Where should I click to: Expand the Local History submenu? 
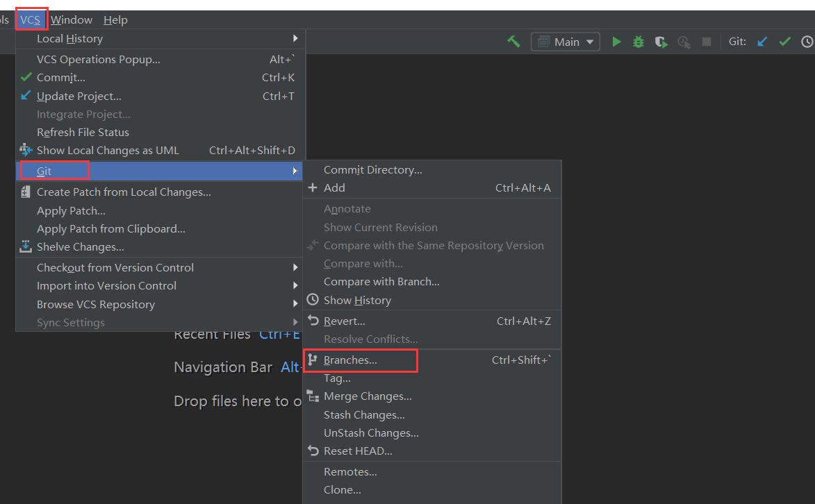[x=160, y=38]
